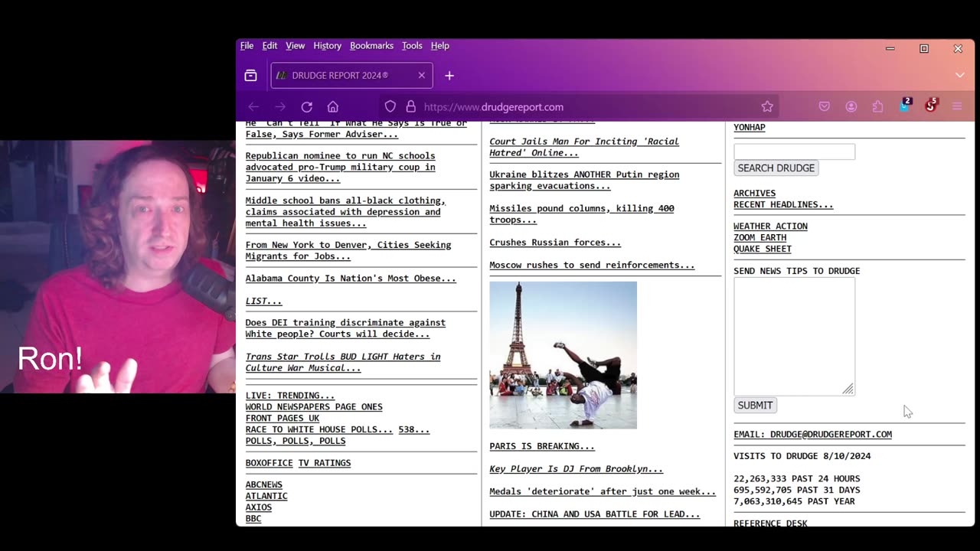Open Middle school bans all-black clothing link

[345, 212]
